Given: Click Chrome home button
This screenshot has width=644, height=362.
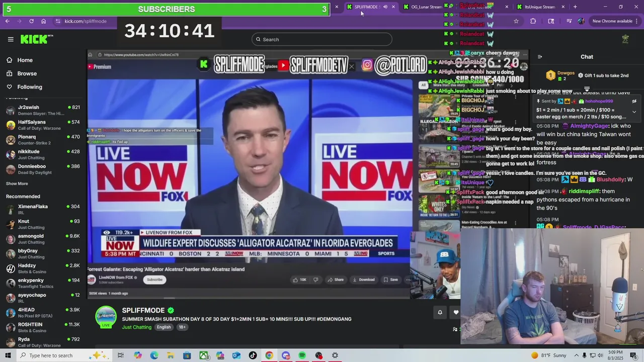Looking at the screenshot, I should point(43,21).
